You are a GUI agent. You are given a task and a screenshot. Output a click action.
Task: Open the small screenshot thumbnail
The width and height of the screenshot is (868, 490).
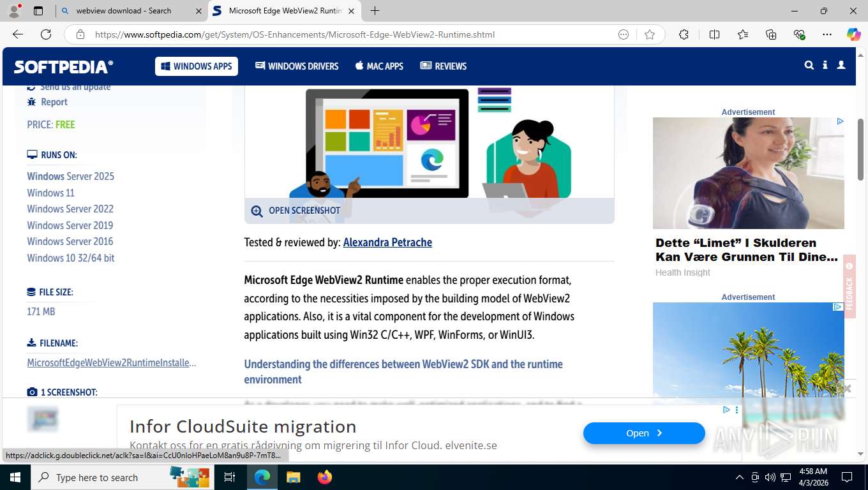point(43,419)
